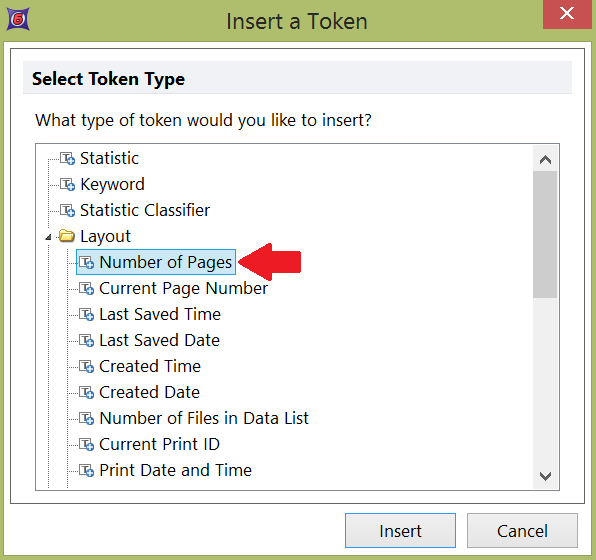This screenshot has width=596, height=560.
Task: Close the Insert a Token dialog
Action: (567, 14)
